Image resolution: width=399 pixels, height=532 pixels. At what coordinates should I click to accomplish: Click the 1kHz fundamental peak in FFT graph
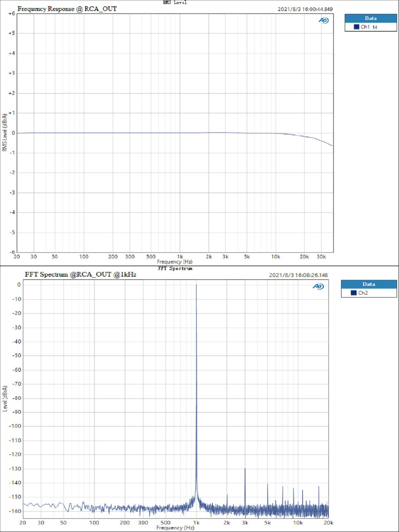[x=196, y=285]
